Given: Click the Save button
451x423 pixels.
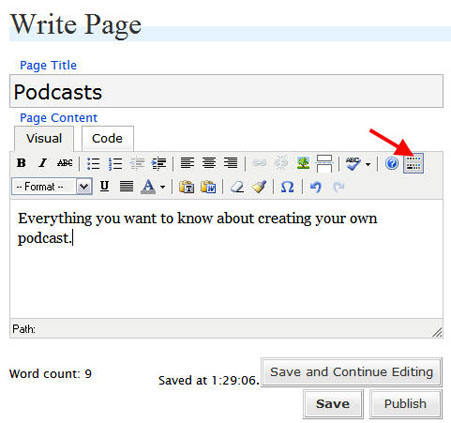Looking at the screenshot, I should pos(333,404).
